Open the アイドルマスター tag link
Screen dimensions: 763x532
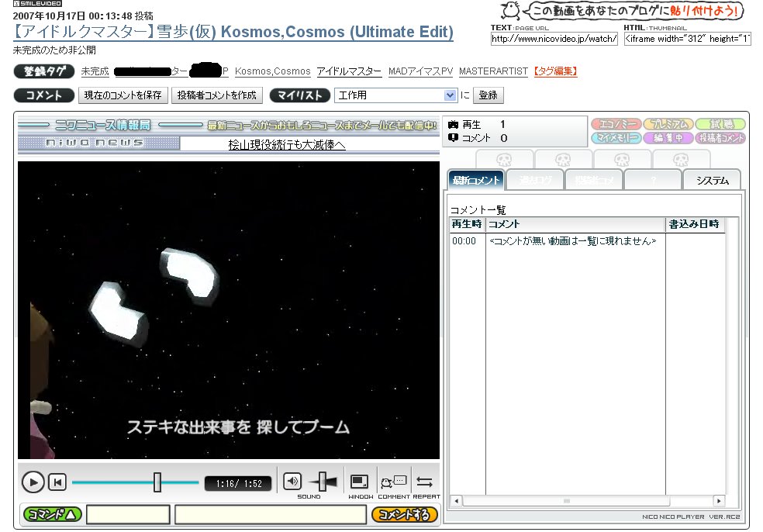(x=349, y=71)
